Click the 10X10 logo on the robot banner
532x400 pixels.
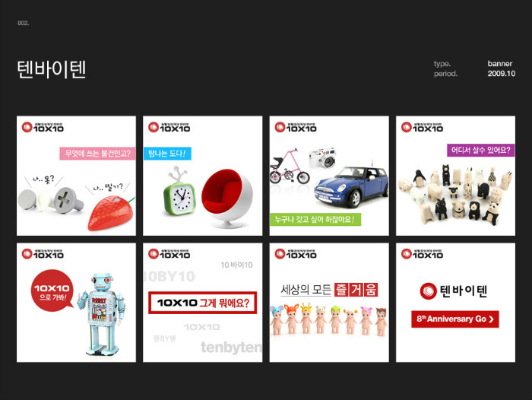43,254
